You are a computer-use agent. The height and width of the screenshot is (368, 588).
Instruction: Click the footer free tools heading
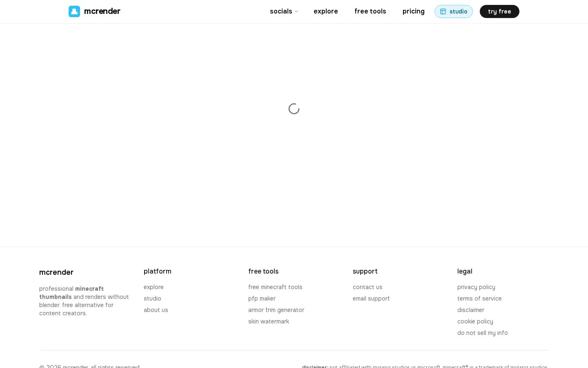click(263, 272)
